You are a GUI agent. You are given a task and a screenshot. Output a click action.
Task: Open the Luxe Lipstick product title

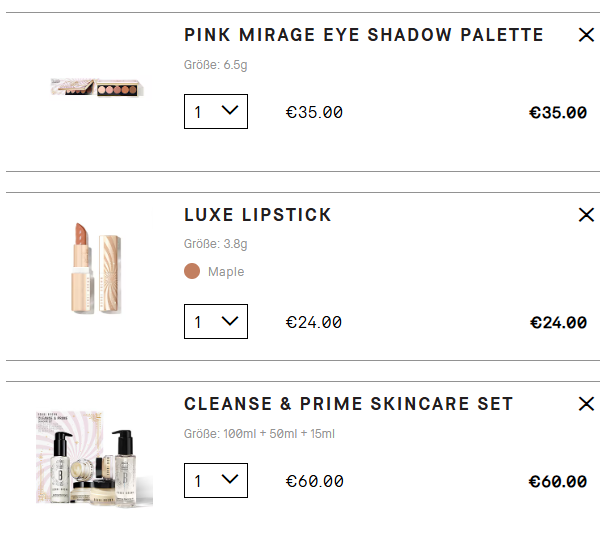point(257,215)
